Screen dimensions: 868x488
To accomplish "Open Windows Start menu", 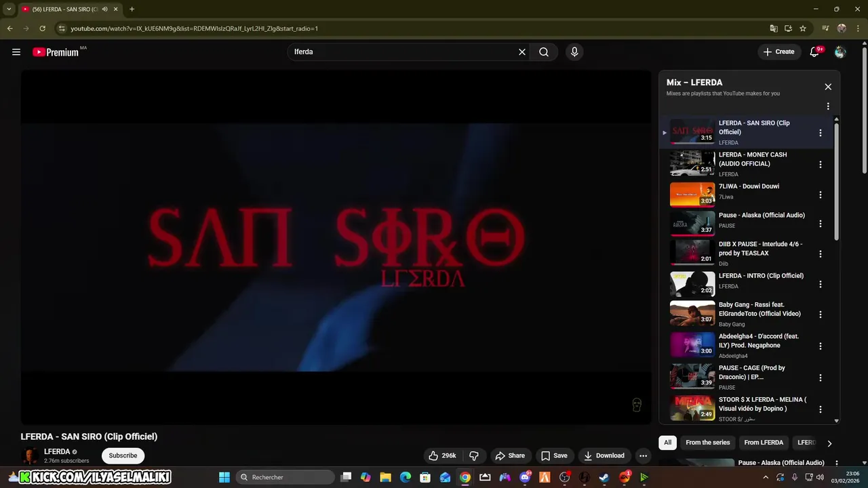I will 224,477.
